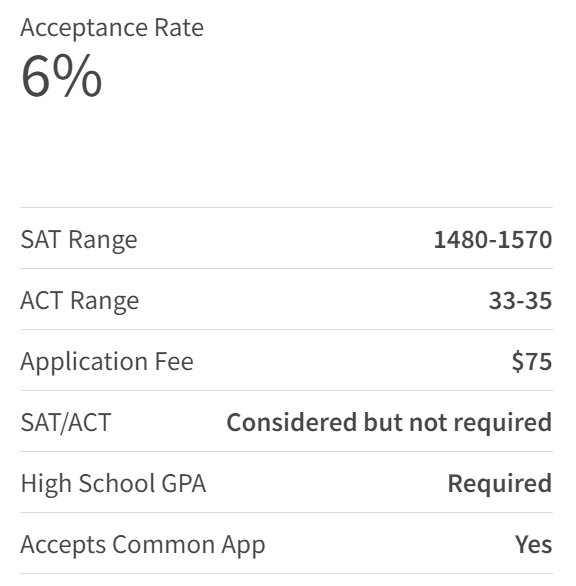
Task: Click the Acceptance Rate heading
Action: click(112, 28)
